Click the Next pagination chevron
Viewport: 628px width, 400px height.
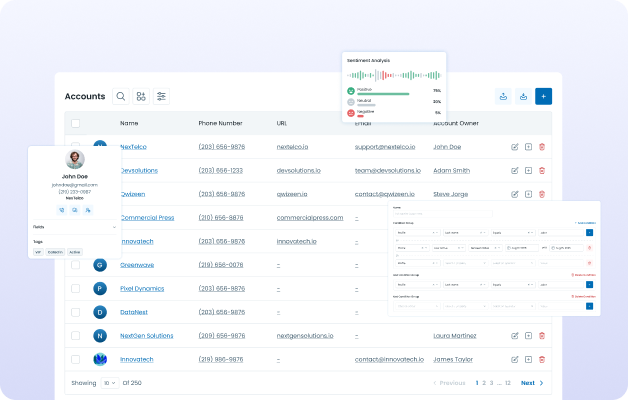[x=542, y=383]
